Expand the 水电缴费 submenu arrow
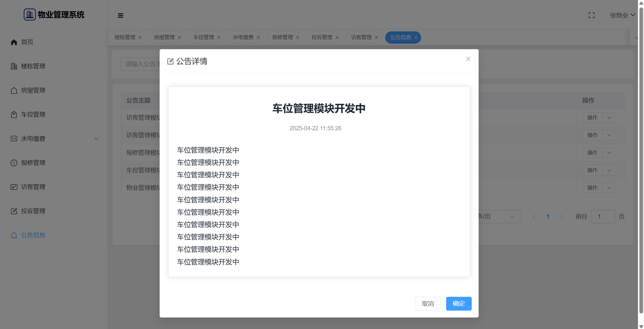This screenshot has height=329, width=644. (x=96, y=139)
